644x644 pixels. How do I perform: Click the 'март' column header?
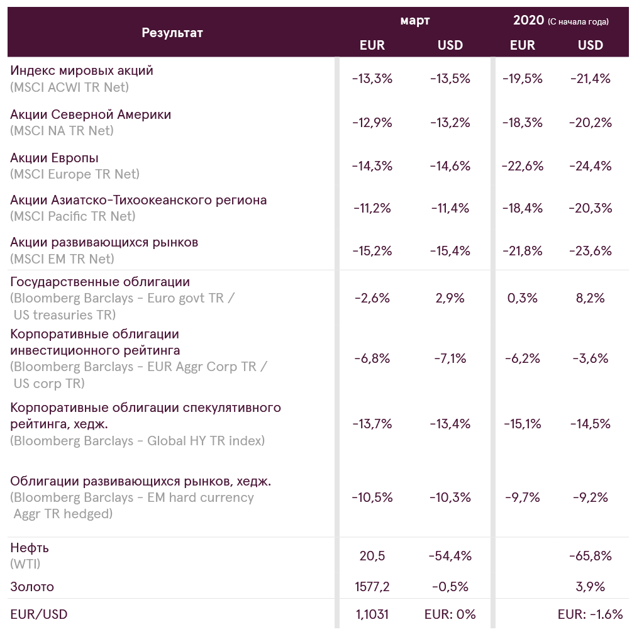415,21
